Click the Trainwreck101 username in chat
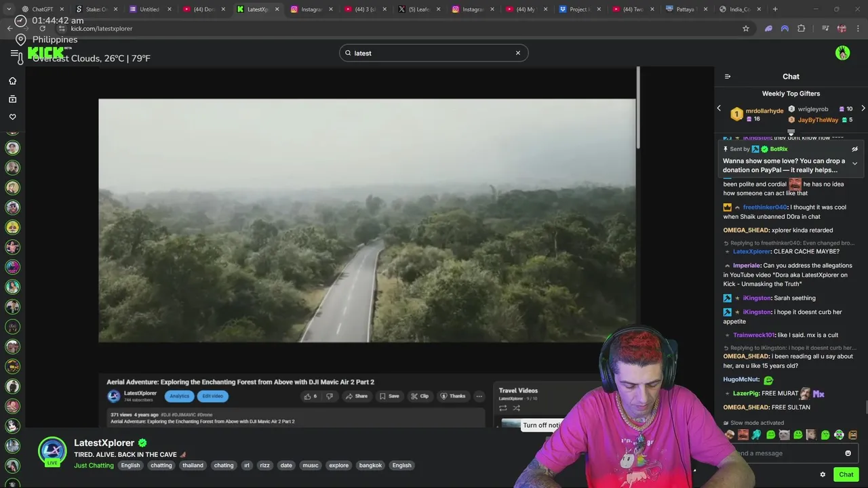Image resolution: width=868 pixels, height=488 pixels. (753, 335)
